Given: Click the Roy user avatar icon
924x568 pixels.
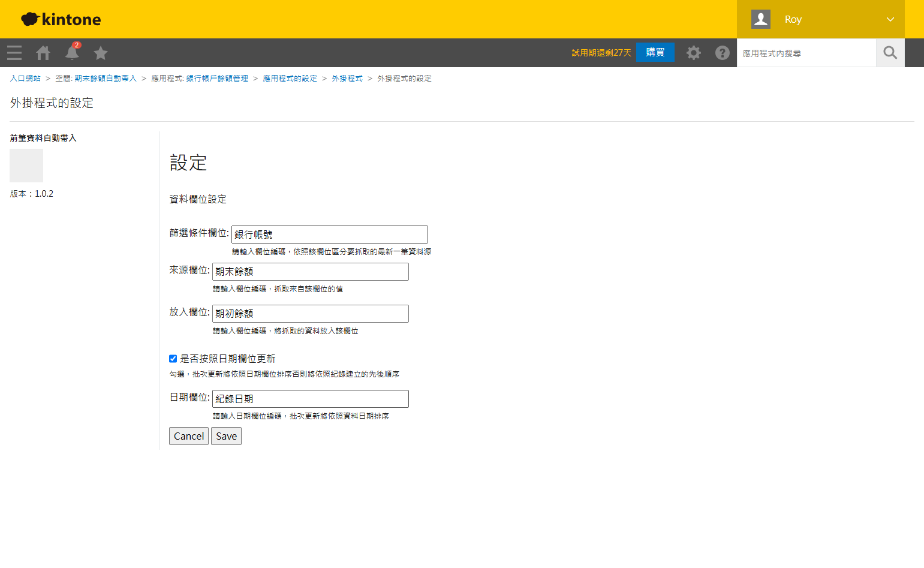Looking at the screenshot, I should tap(761, 19).
